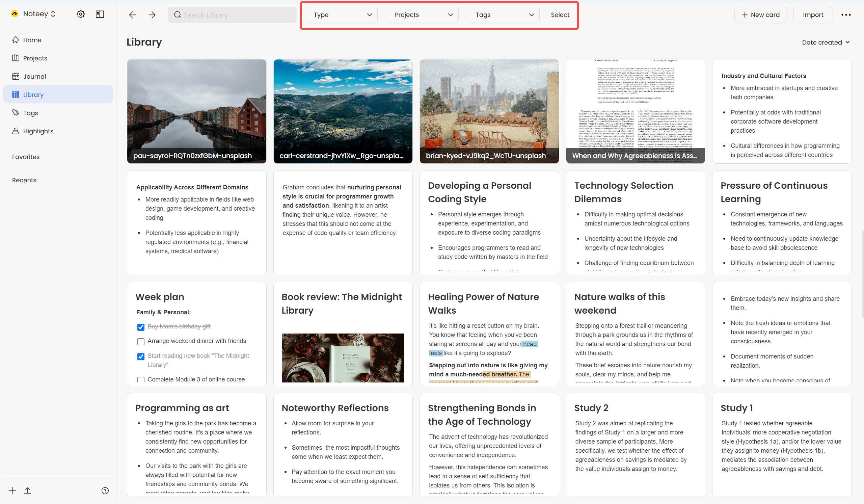Click the Search Library field
Viewport: 864px width, 504px height.
[x=233, y=15]
